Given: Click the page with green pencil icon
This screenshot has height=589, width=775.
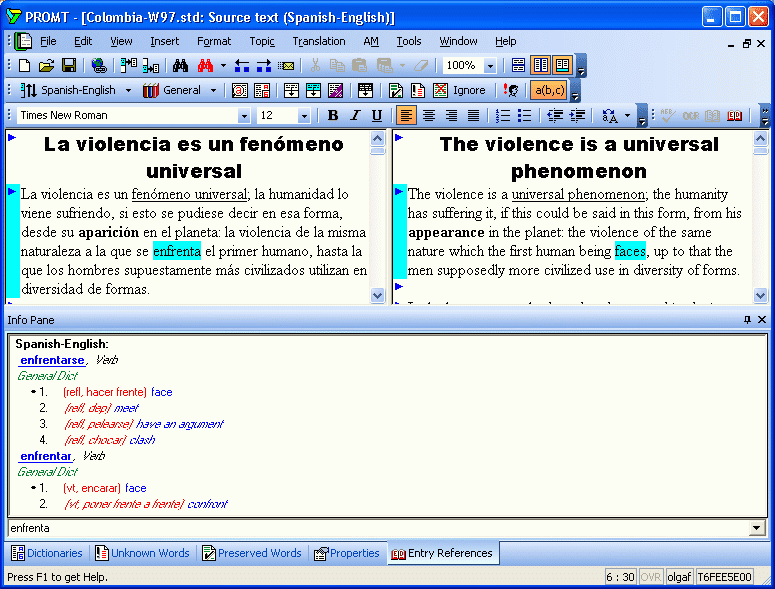Looking at the screenshot, I should coord(395,90).
